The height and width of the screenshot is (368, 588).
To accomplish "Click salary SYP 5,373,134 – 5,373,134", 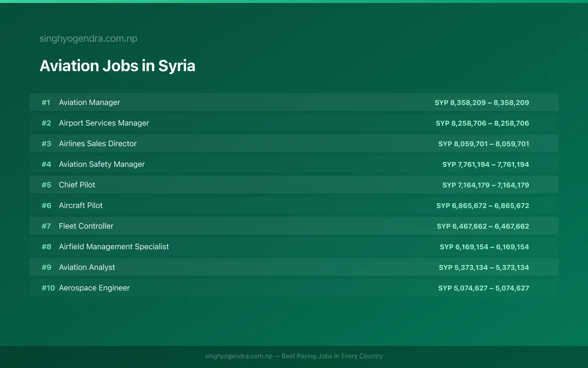I will click(484, 267).
